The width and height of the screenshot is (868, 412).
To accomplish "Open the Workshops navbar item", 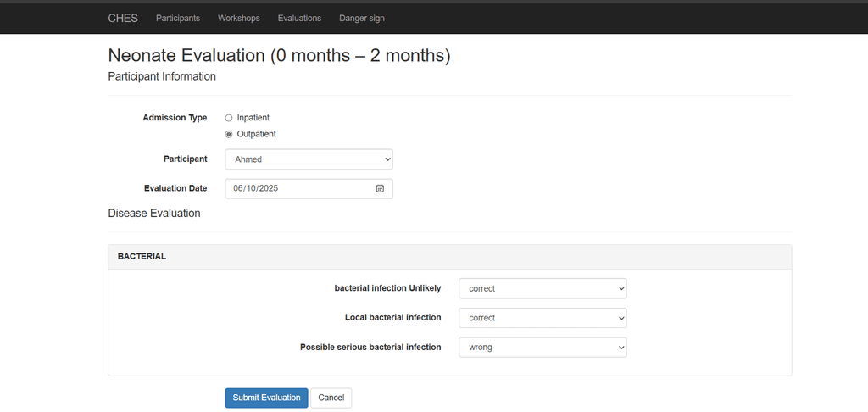I will tap(238, 18).
